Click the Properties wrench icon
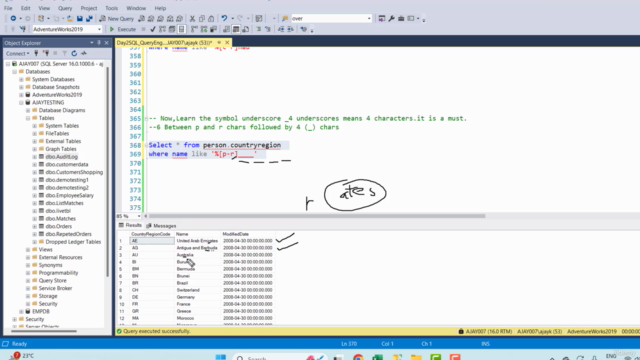 click(x=391, y=18)
